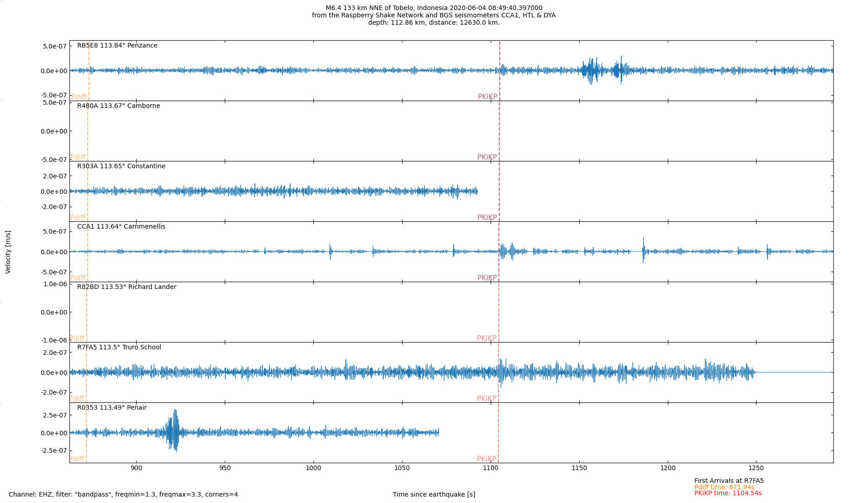Select the Pdiff label in the Penair panel
868x503 pixels.
pyautogui.click(x=77, y=459)
